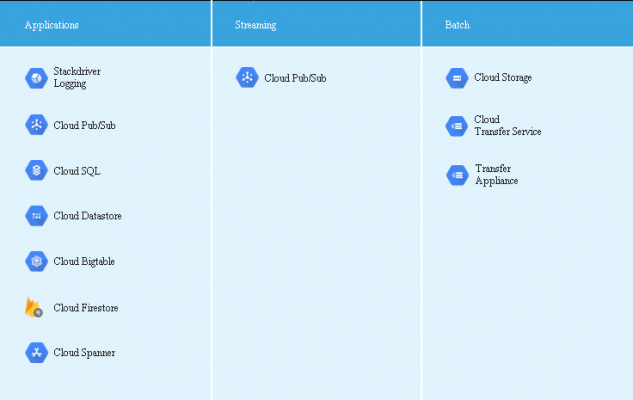Click the "Stackdriver Logging" label
The image size is (633, 400).
coord(77,77)
